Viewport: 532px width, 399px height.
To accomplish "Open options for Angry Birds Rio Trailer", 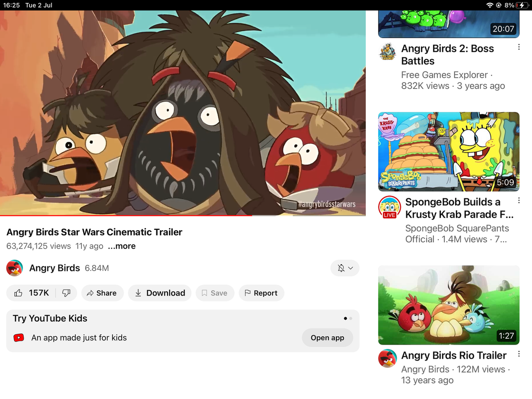I will 519,354.
